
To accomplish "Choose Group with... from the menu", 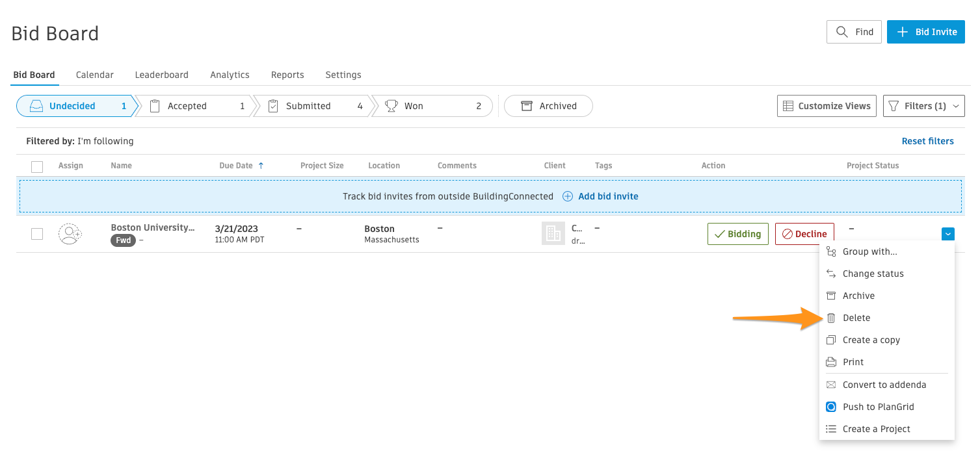I will [887, 251].
